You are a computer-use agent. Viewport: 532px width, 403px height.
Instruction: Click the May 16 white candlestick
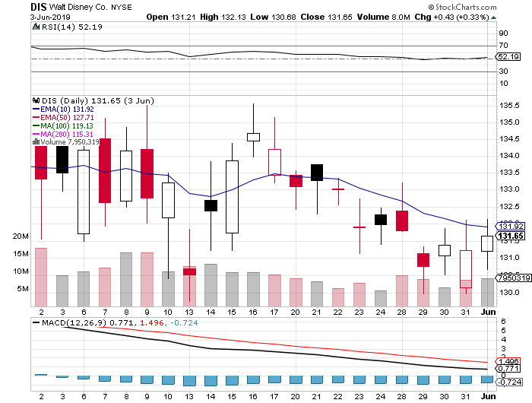pos(253,137)
